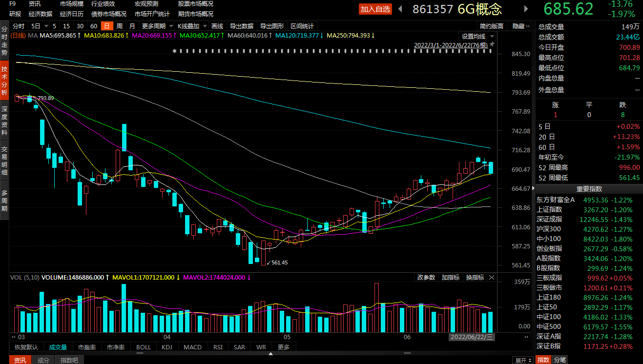643x364 pixels.
Task: Select the 60-minute period
Action: 93,26
